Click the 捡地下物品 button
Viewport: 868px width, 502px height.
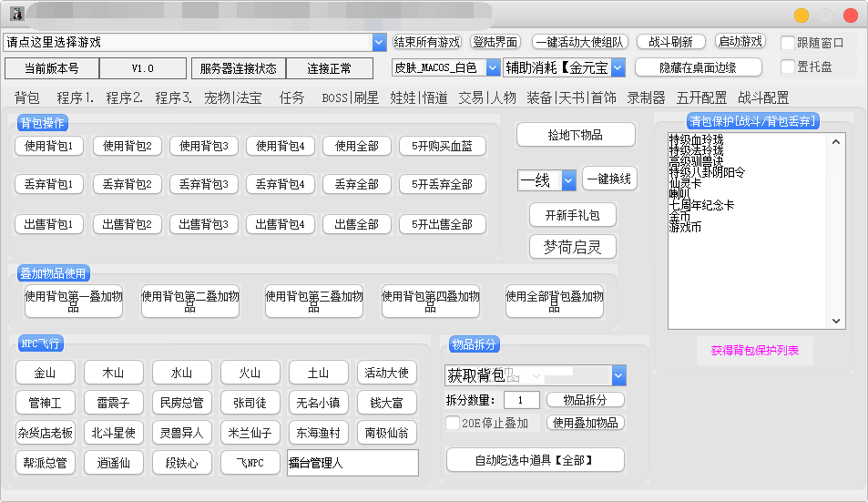(x=575, y=135)
